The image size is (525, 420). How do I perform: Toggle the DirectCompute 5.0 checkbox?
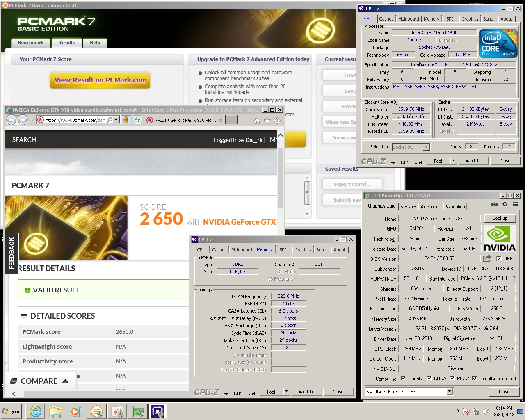tap(475, 378)
